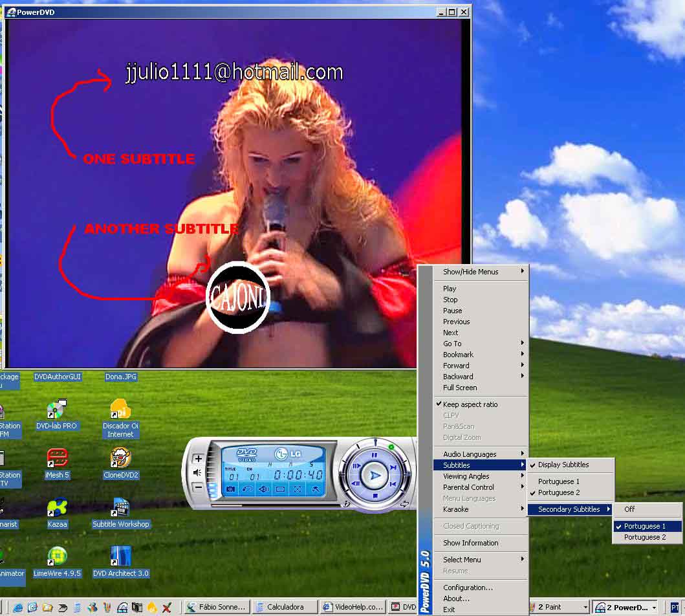
Task: Pause playback using the jog wheel pause icon
Action: pos(375,456)
